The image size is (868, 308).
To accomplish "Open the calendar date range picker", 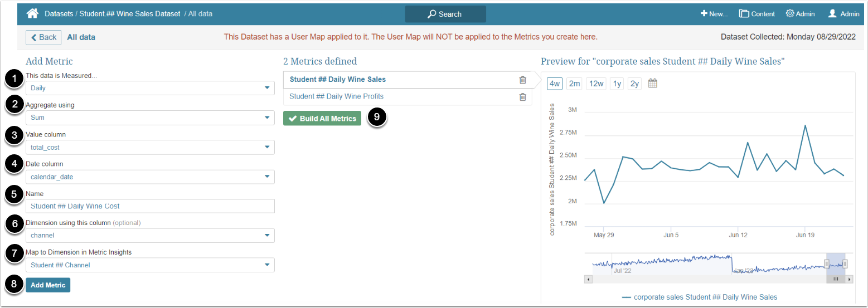I will tap(653, 84).
